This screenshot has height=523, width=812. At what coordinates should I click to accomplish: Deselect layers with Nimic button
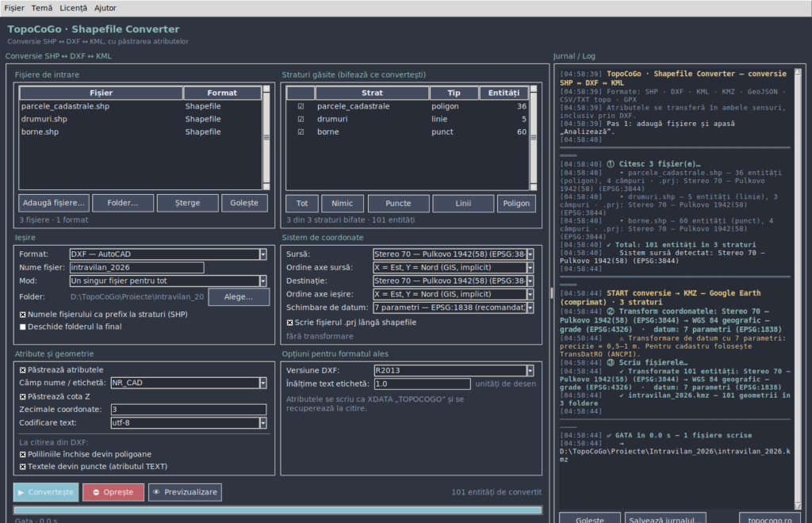pyautogui.click(x=343, y=204)
